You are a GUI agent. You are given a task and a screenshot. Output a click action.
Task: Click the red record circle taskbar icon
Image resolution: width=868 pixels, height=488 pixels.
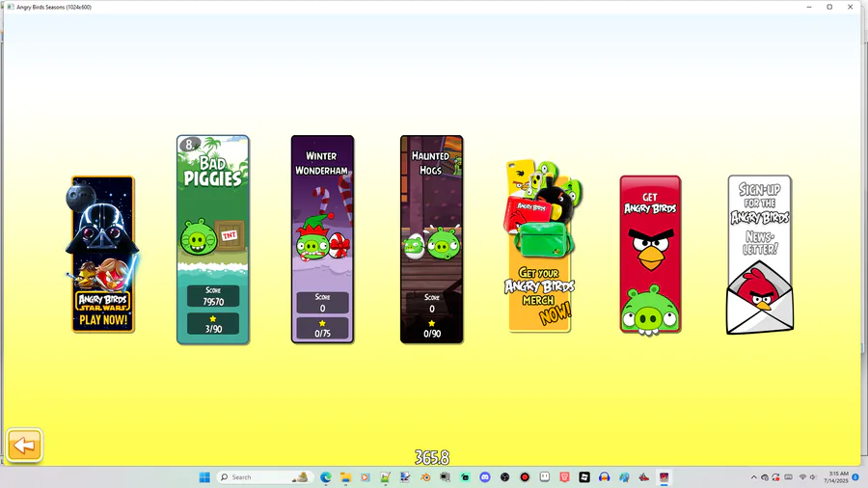525,477
